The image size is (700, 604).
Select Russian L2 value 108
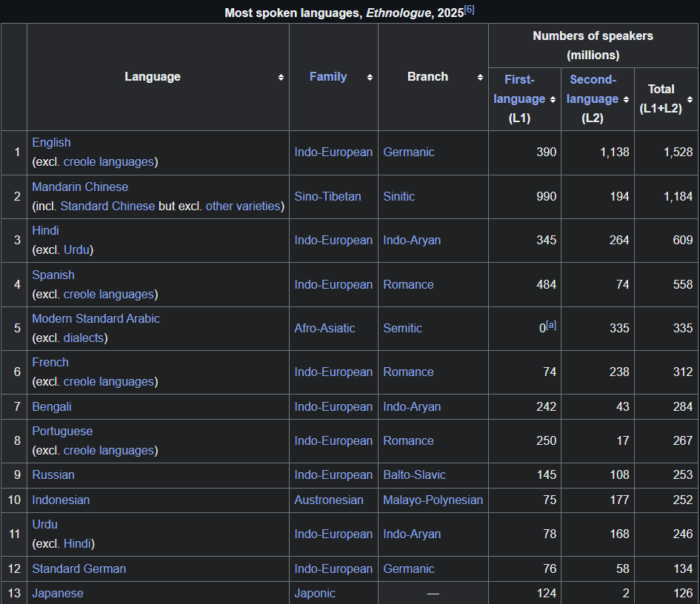(x=619, y=474)
